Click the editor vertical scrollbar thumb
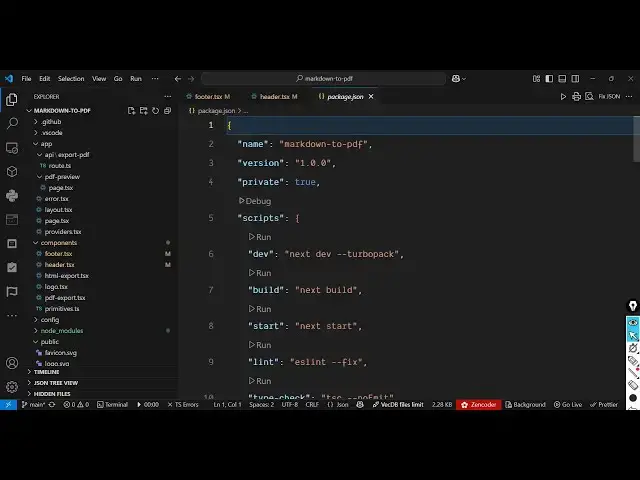Viewport: 640px width, 480px height. 636,140
